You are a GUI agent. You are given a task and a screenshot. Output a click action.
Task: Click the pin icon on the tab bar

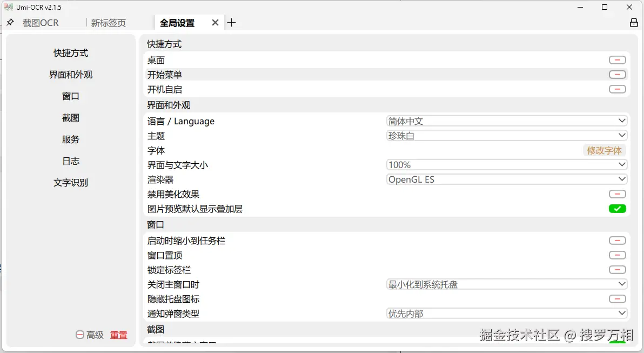coord(10,23)
